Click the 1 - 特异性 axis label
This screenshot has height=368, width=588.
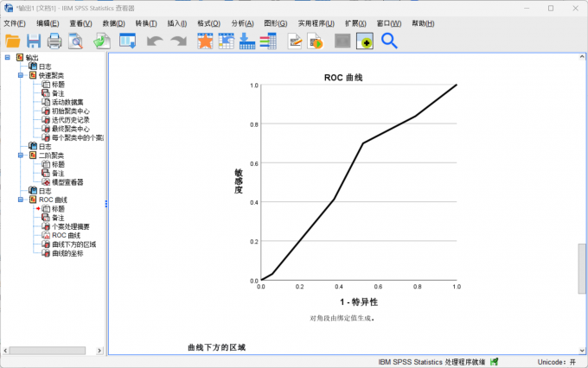[x=359, y=302]
